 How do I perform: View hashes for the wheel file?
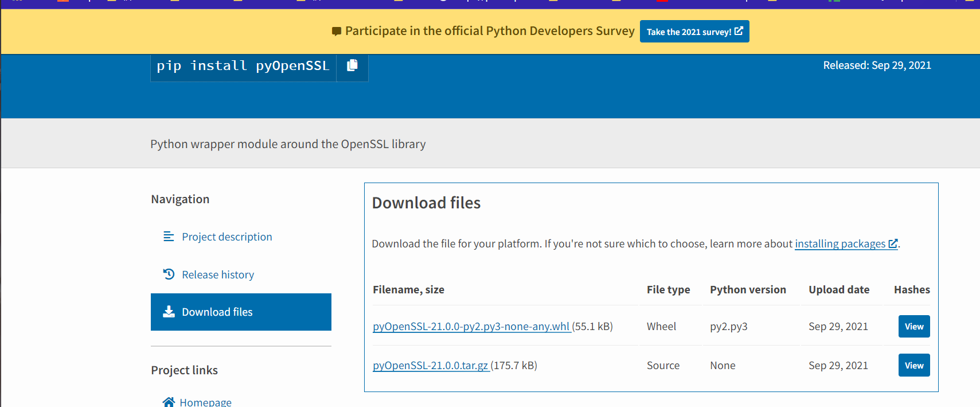click(x=914, y=327)
